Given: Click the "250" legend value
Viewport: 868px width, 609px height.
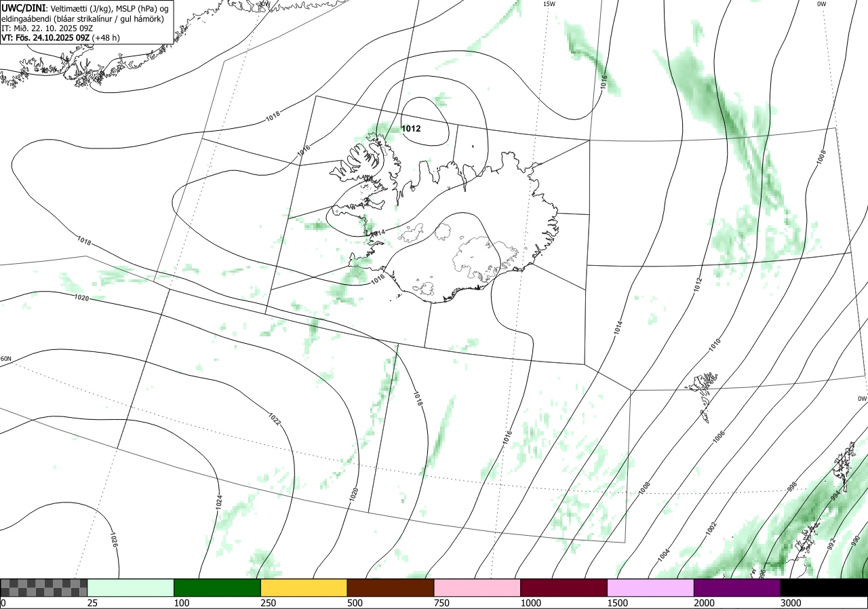Looking at the screenshot, I should 268,603.
